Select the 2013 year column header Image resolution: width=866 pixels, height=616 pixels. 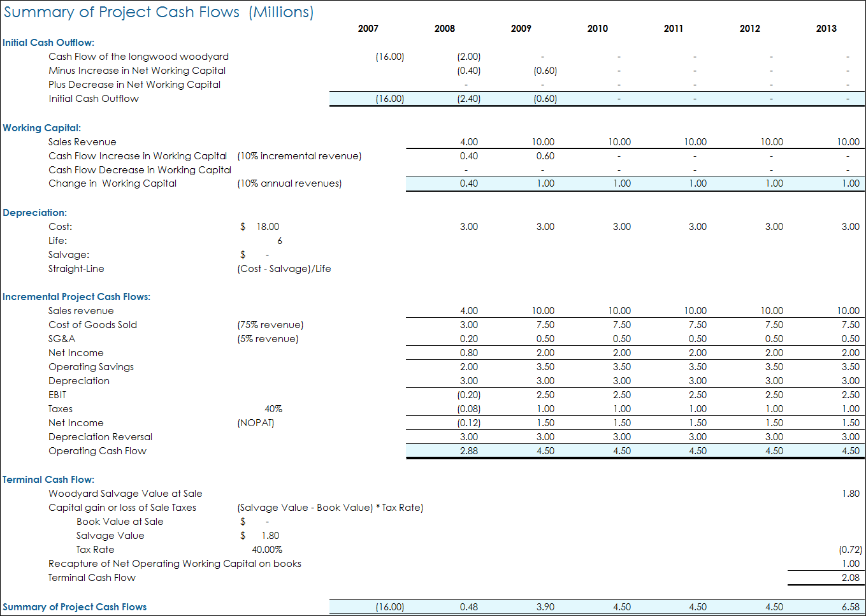click(x=826, y=29)
